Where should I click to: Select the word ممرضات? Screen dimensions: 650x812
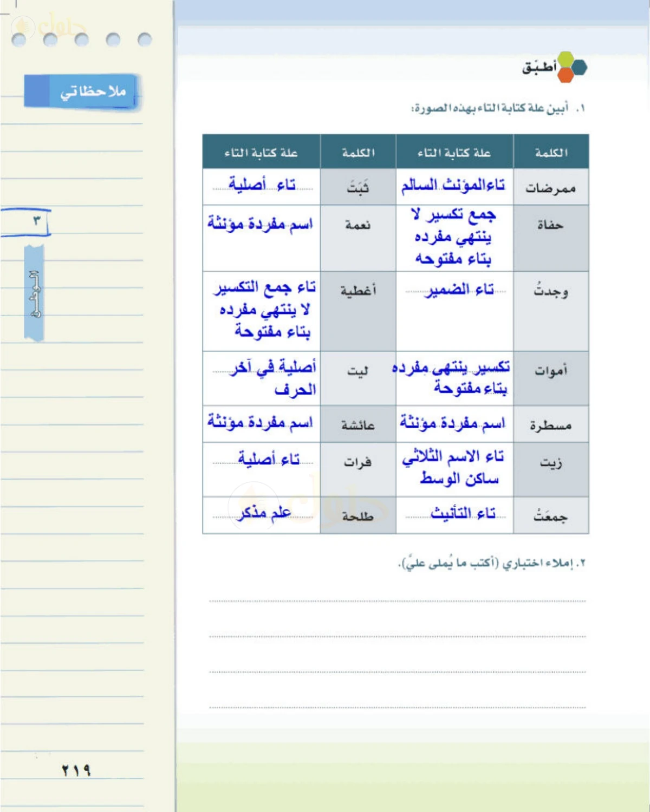(x=550, y=188)
